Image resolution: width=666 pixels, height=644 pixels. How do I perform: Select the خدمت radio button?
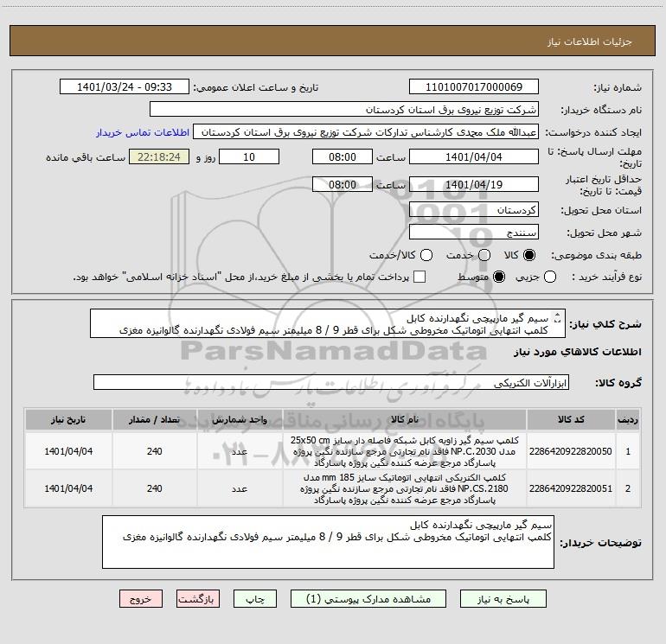point(484,255)
